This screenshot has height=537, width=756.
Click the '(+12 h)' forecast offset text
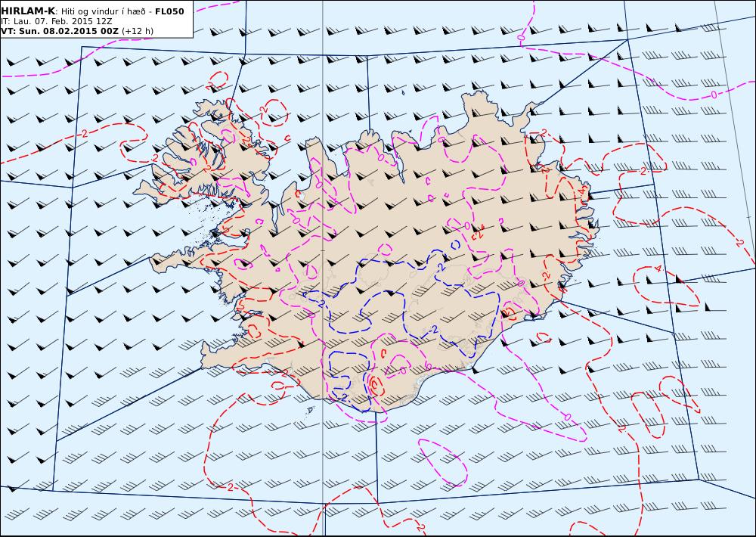[x=138, y=31]
